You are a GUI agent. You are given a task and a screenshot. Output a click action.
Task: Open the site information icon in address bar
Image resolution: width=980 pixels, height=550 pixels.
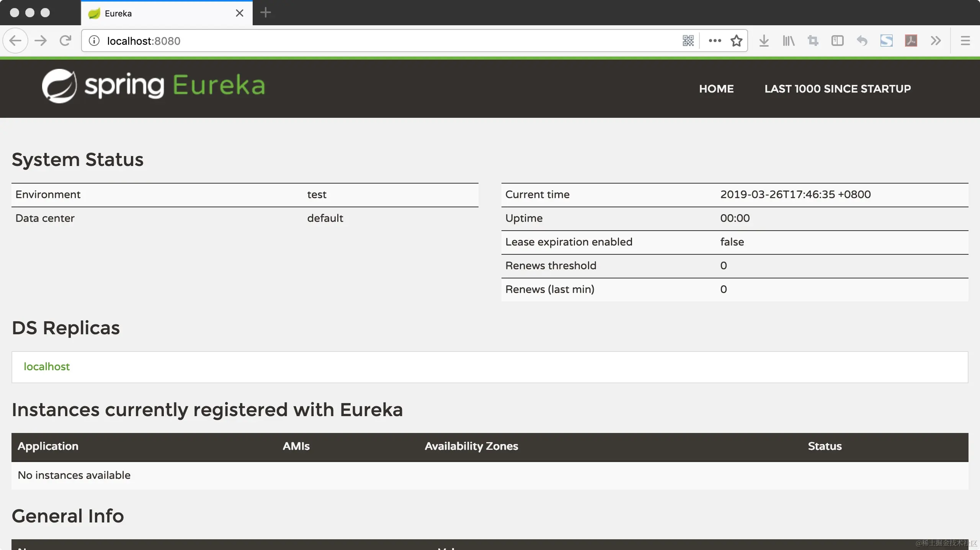(94, 41)
